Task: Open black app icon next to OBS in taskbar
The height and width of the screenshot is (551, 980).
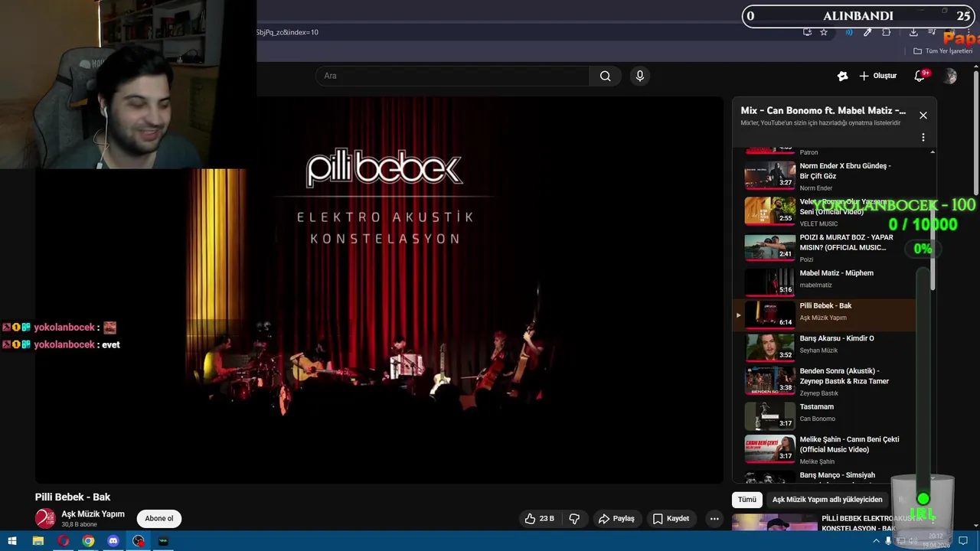Action: coord(163,541)
